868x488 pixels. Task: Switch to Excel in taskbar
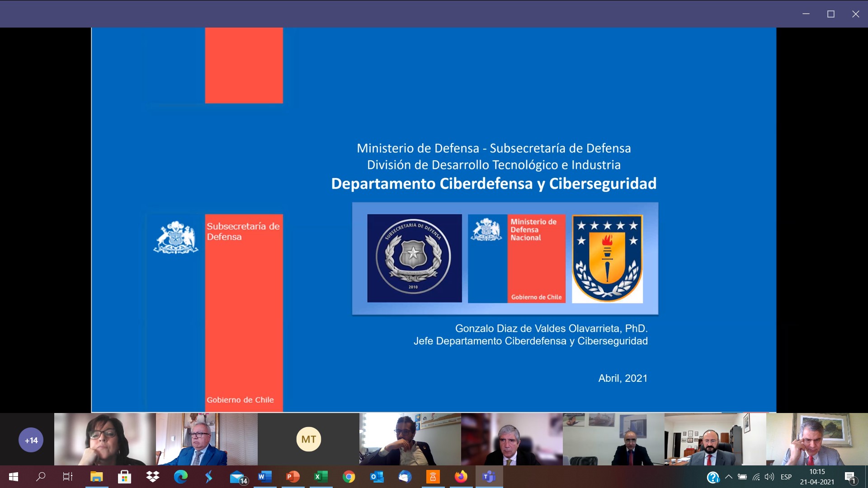(x=321, y=477)
